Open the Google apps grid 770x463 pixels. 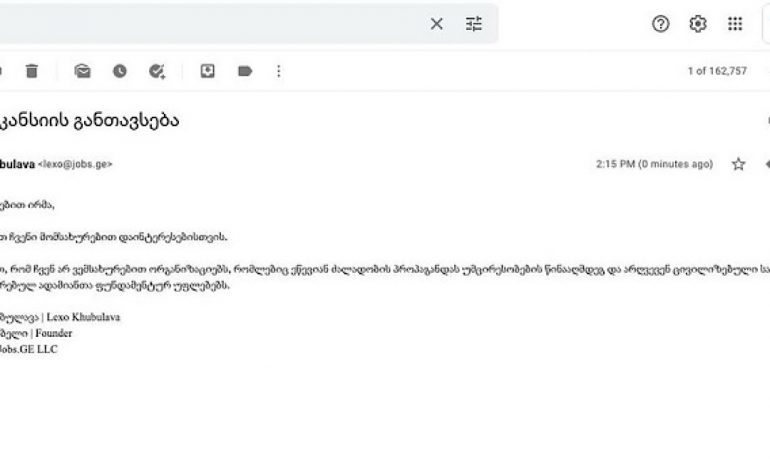pyautogui.click(x=735, y=24)
